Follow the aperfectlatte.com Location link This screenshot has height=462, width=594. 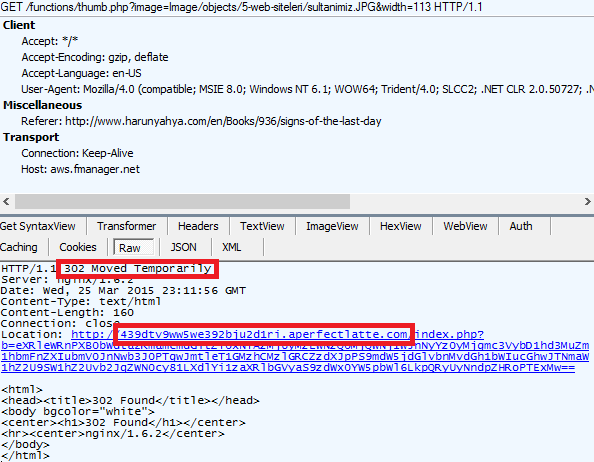[x=277, y=334]
